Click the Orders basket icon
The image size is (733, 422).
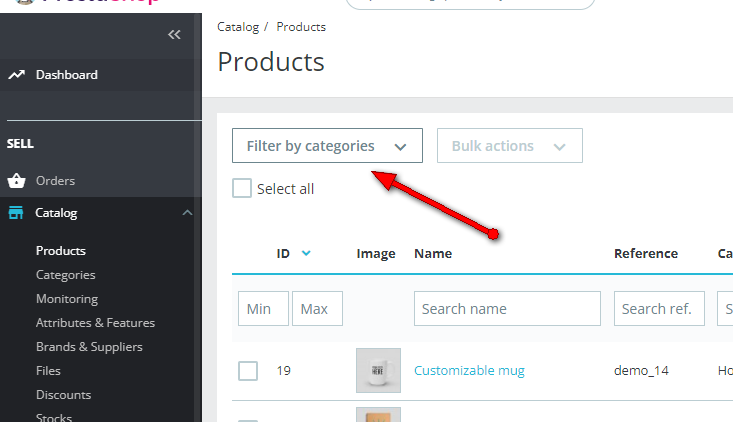coord(16,181)
